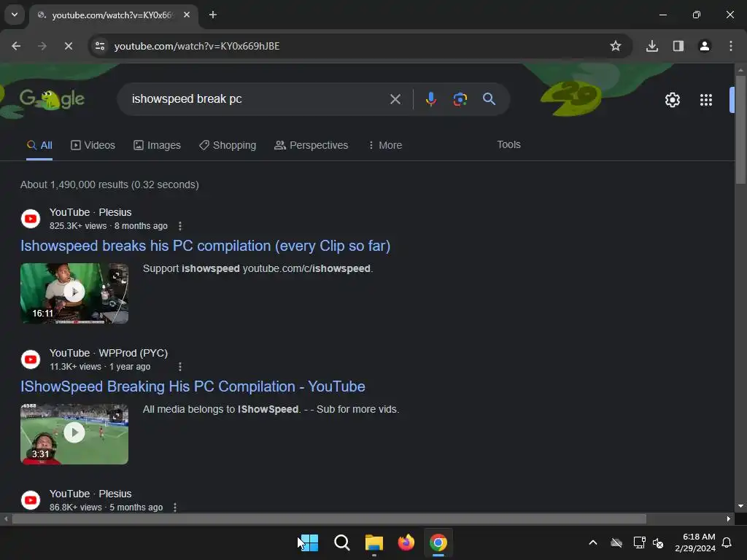Switch to the Perspectives tab

pos(311,145)
